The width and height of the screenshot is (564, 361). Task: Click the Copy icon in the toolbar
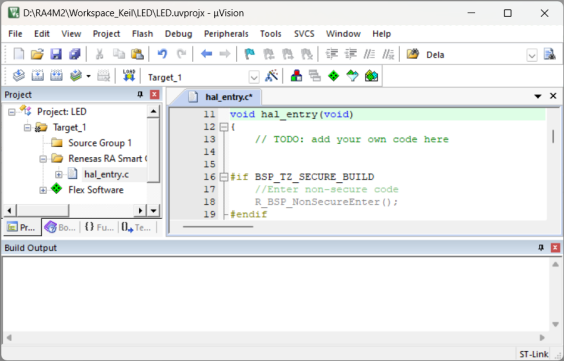119,54
